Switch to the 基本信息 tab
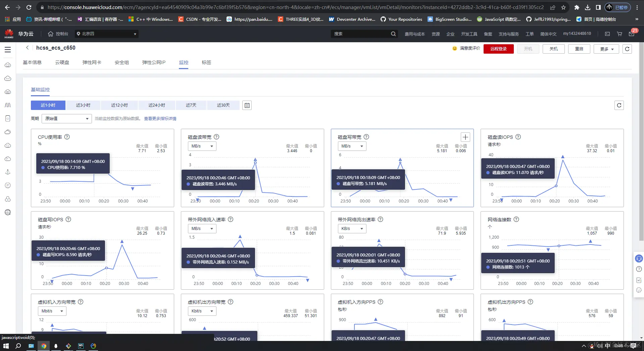This screenshot has width=644, height=351. [32, 62]
